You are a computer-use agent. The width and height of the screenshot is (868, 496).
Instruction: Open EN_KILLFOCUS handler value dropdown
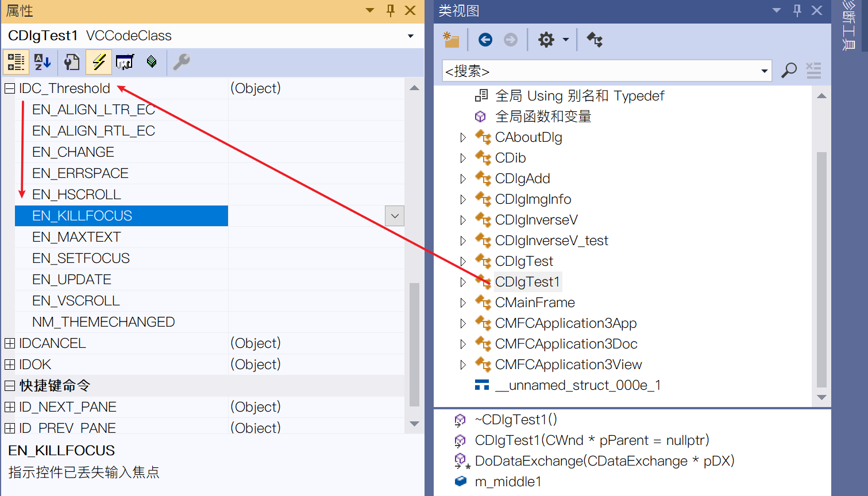[395, 216]
